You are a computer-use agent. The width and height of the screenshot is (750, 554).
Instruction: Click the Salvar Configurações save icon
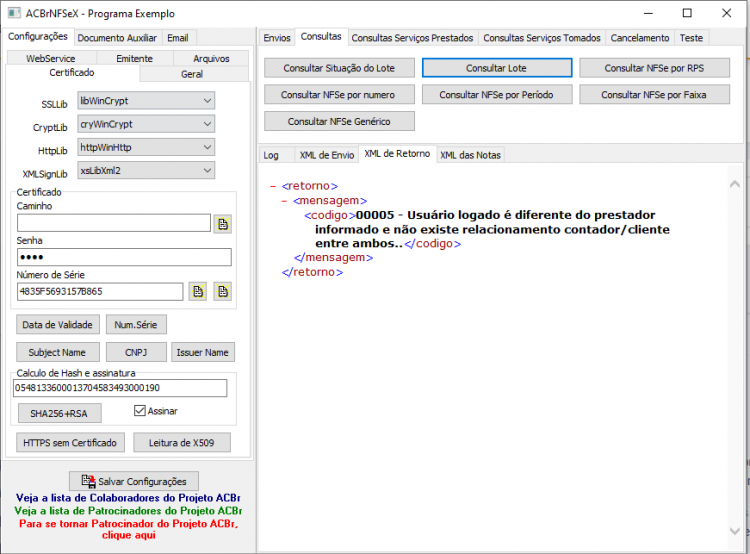[x=88, y=481]
